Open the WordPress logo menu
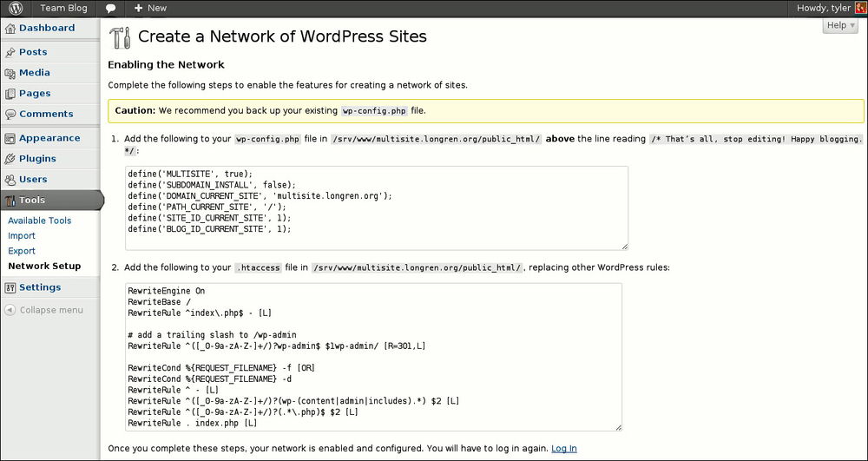The image size is (868, 461). point(16,9)
